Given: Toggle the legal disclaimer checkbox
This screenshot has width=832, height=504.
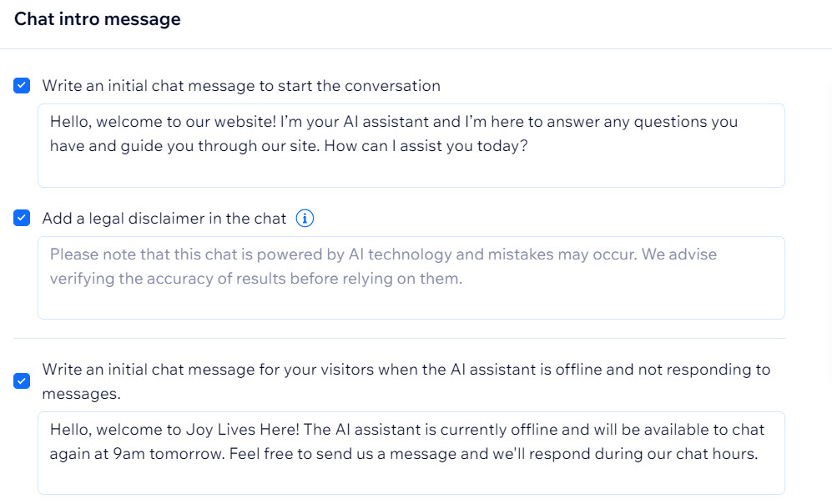Looking at the screenshot, I should [22, 218].
